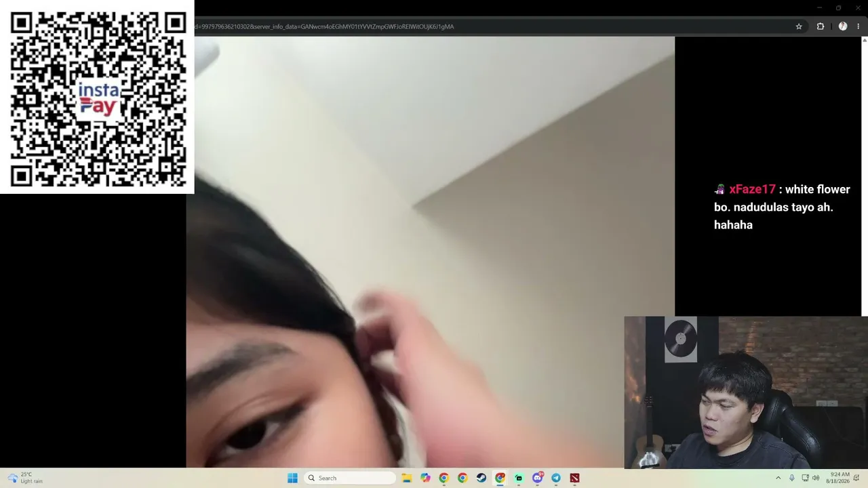The width and height of the screenshot is (868, 488).
Task: Expand the hidden system tray icons chevron
Action: 778,478
